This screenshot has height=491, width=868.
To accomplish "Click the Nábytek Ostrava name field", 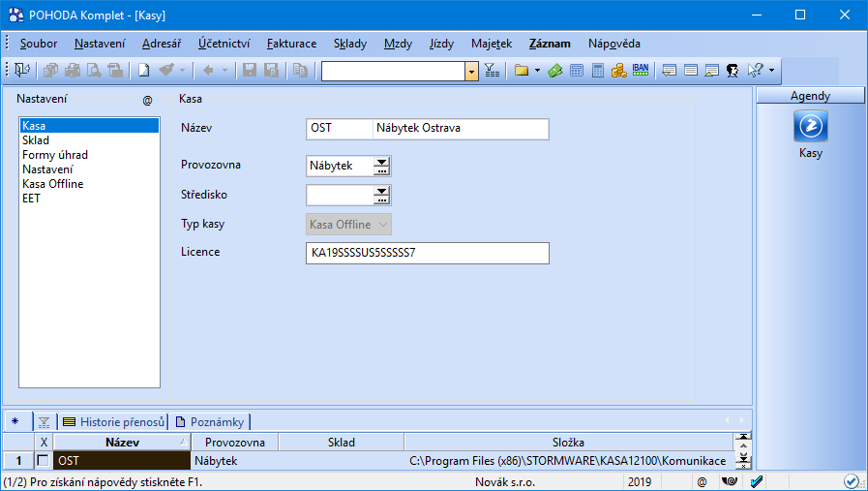I will [x=461, y=128].
